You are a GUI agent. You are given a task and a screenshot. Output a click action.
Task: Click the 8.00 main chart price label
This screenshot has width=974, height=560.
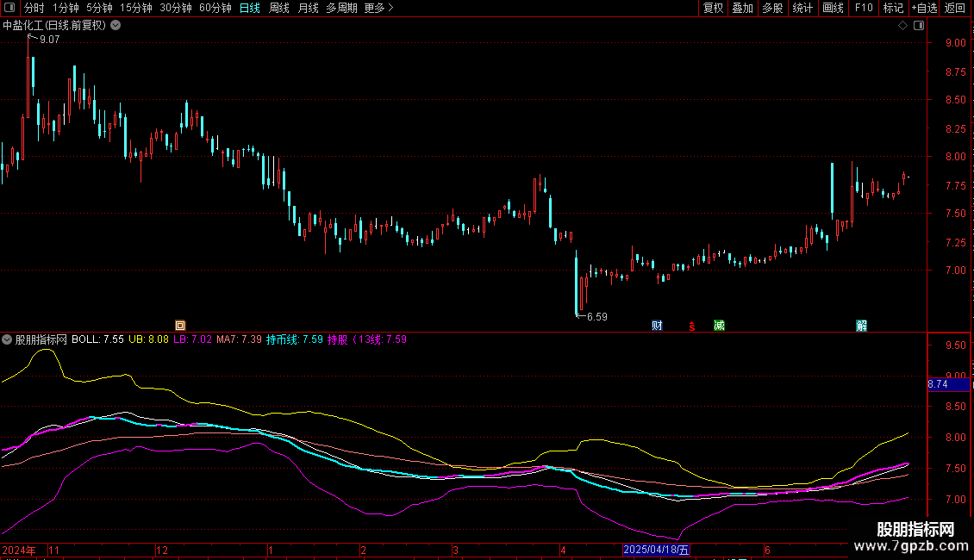(955, 157)
